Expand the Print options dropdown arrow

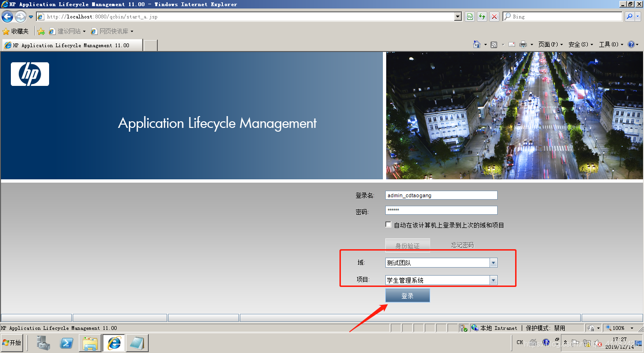(x=532, y=44)
